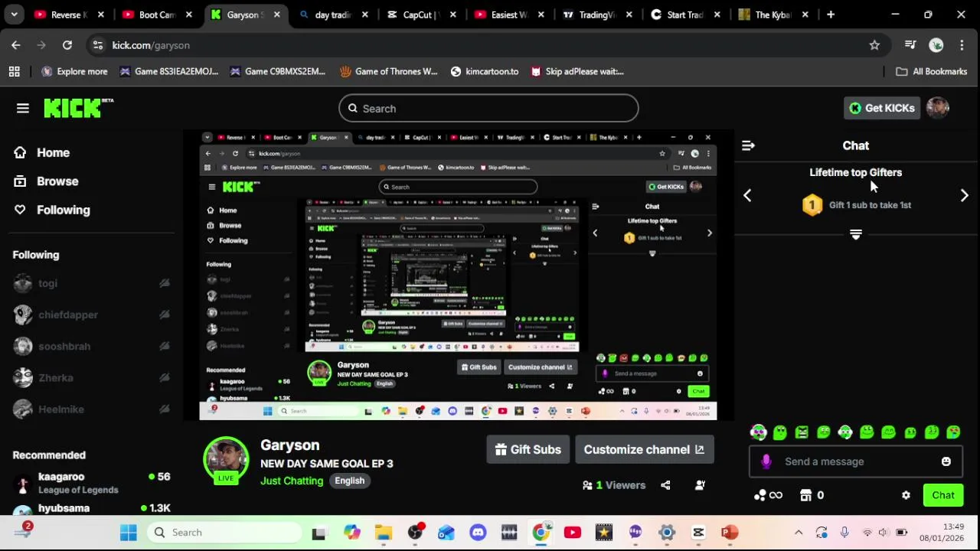Click Garyson's LIVE profile avatar
The image size is (980, 551).
[226, 461]
